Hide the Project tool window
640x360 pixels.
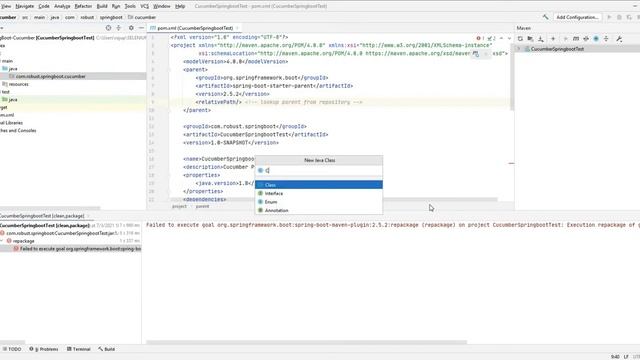[x=141, y=28]
